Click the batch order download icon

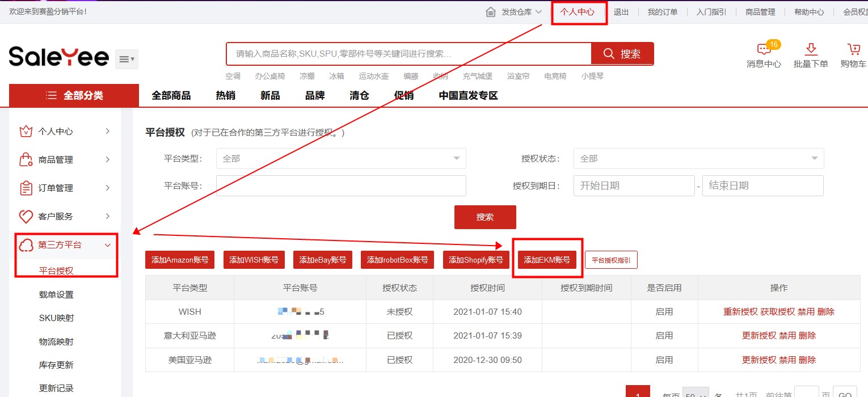pos(811,49)
